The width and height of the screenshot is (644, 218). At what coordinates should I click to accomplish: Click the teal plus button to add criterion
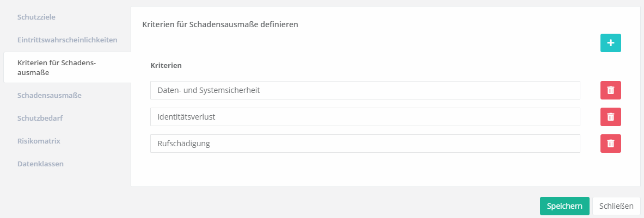(610, 43)
